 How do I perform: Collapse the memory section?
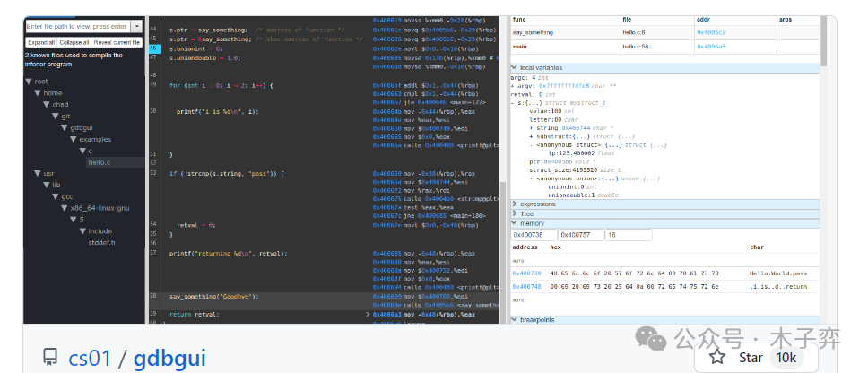(x=664, y=223)
